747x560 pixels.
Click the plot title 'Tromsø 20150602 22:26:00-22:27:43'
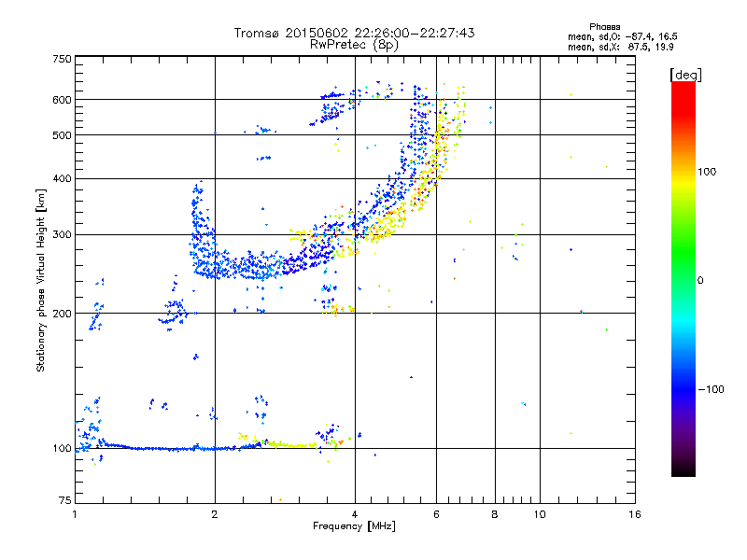(355, 33)
